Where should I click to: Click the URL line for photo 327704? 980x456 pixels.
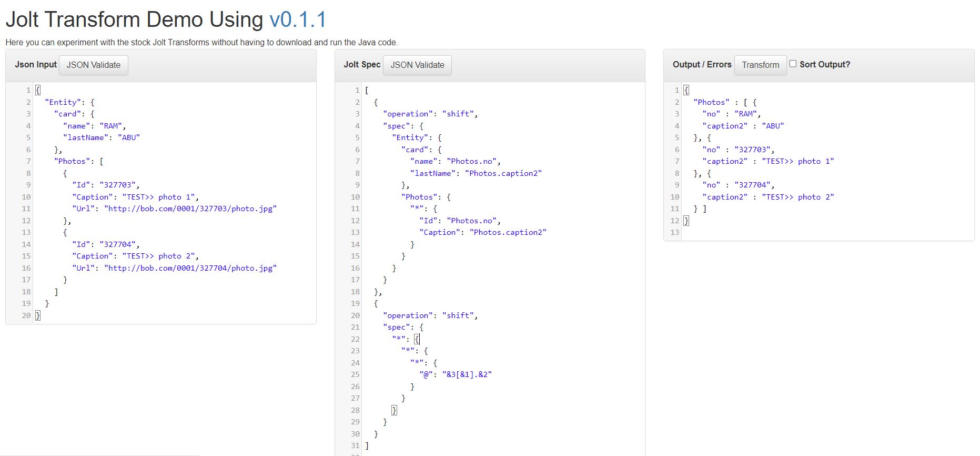175,268
